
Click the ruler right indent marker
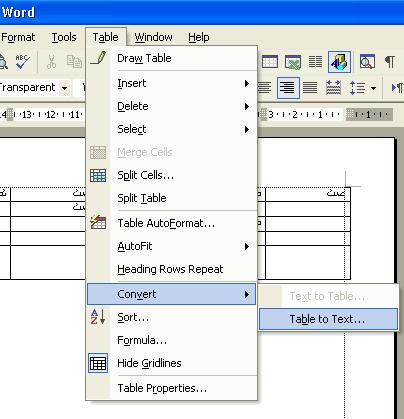(x=349, y=114)
